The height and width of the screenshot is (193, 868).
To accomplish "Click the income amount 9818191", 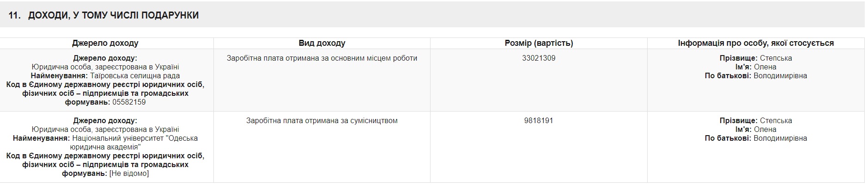I will point(539,121).
